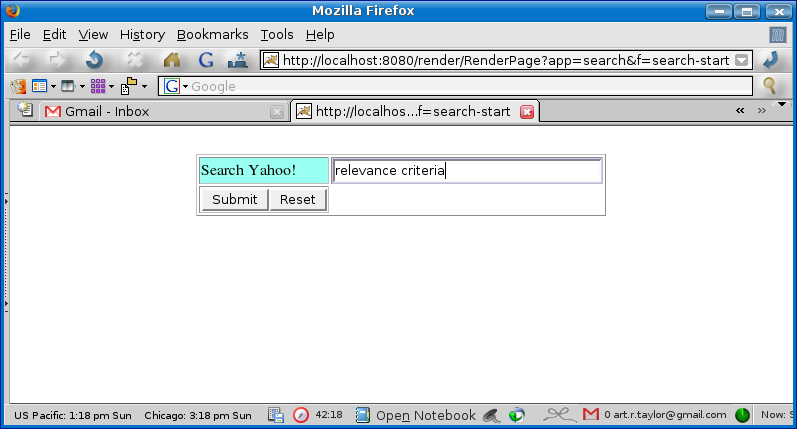This screenshot has height=429, width=797.
Task: Click the 'Search Yahoo!' label cell
Action: coord(264,170)
